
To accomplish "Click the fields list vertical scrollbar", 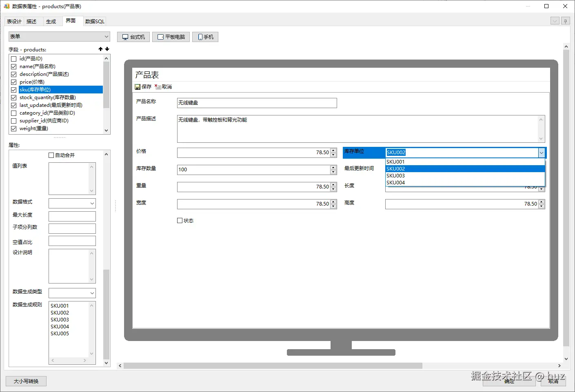I will click(107, 85).
